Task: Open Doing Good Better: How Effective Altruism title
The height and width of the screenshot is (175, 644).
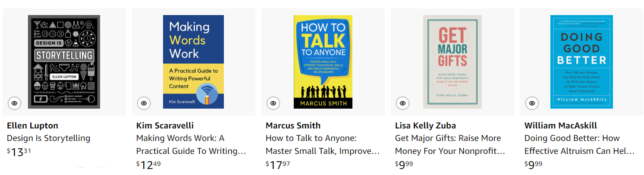Action: pos(579,145)
